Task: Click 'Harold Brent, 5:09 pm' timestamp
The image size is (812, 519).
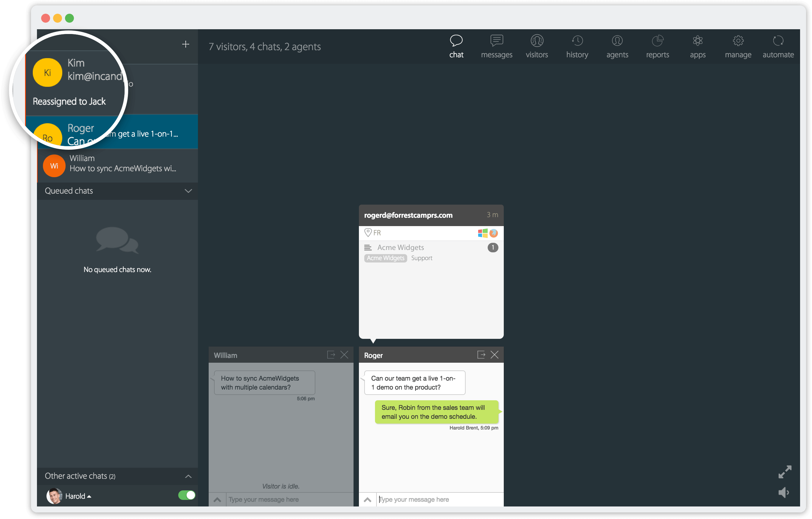Action: click(473, 428)
